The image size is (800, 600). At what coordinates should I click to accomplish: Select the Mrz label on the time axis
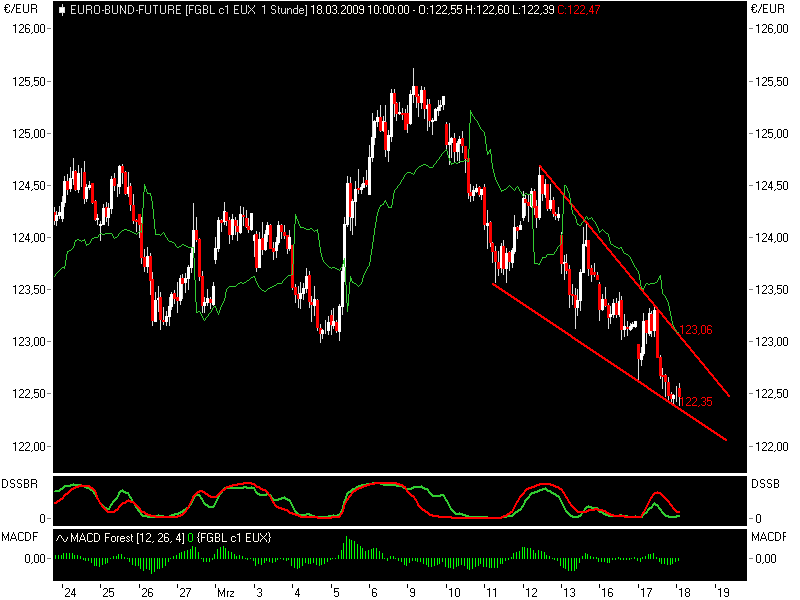point(227,591)
